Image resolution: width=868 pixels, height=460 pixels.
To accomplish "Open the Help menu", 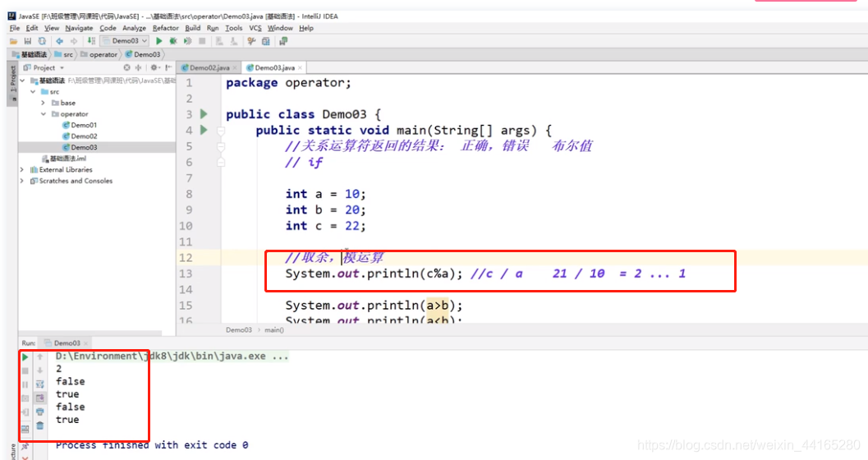I will pos(306,28).
